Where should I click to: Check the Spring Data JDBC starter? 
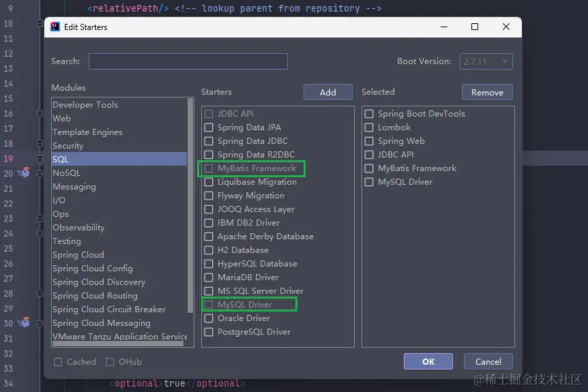(209, 141)
